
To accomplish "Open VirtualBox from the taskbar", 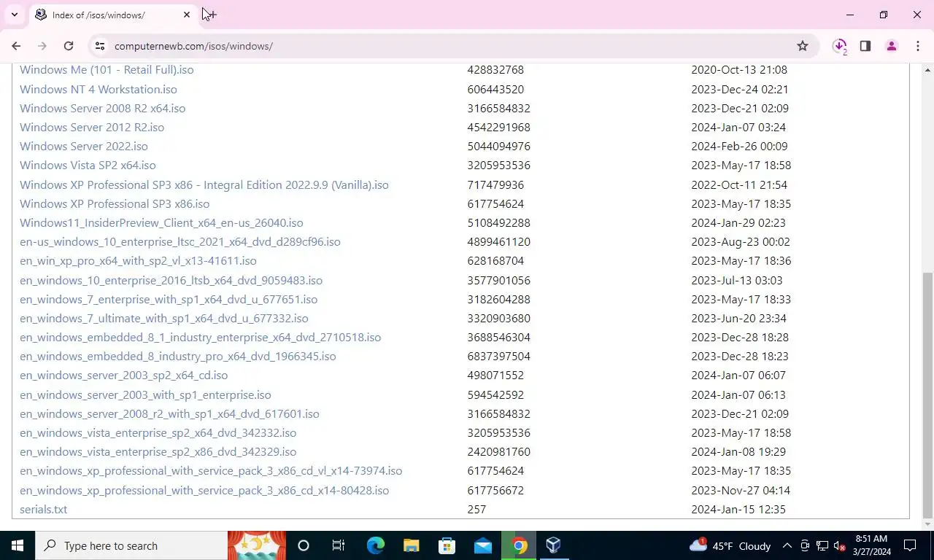I will pyautogui.click(x=554, y=545).
